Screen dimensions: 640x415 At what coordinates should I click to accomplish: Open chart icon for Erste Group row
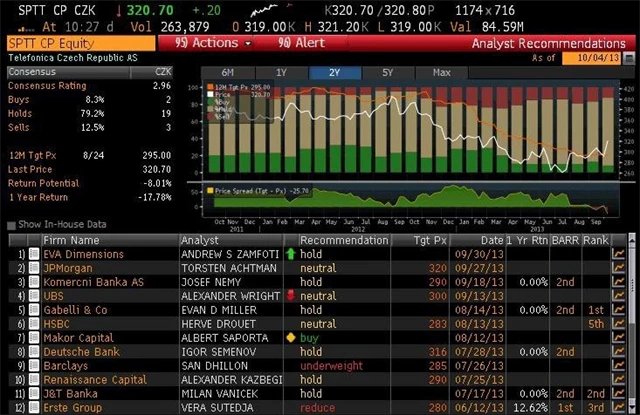618,408
